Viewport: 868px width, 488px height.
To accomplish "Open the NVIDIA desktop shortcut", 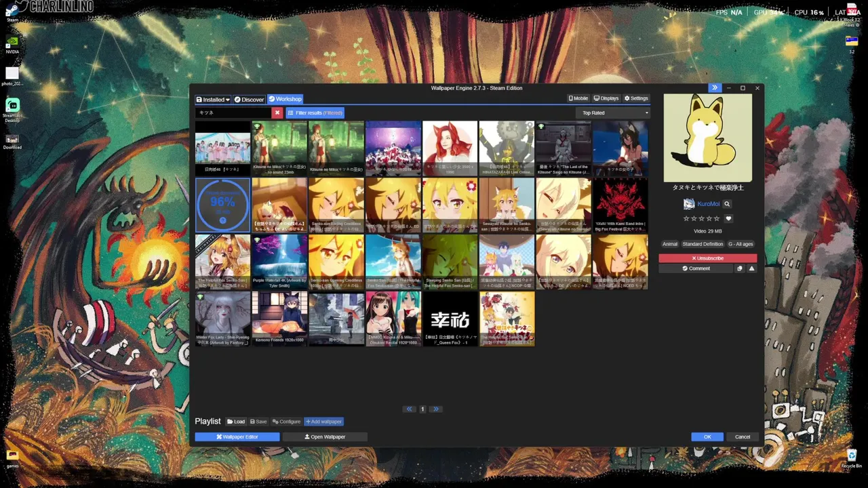I will point(12,44).
